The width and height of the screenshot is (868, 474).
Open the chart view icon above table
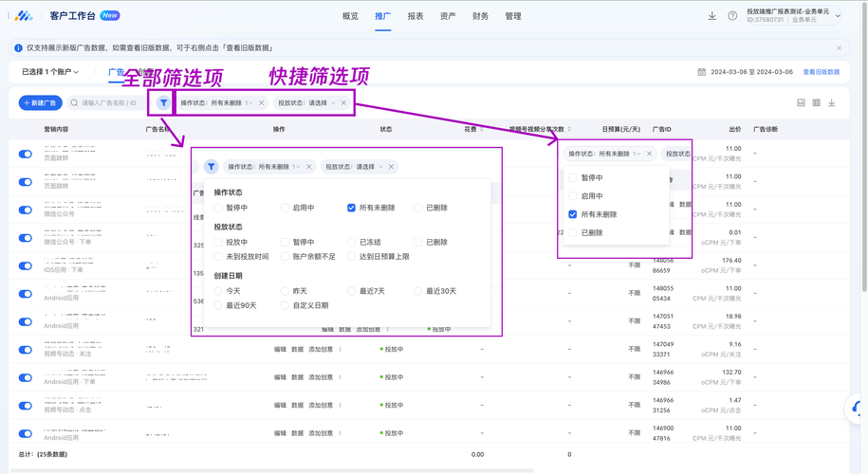(x=801, y=103)
